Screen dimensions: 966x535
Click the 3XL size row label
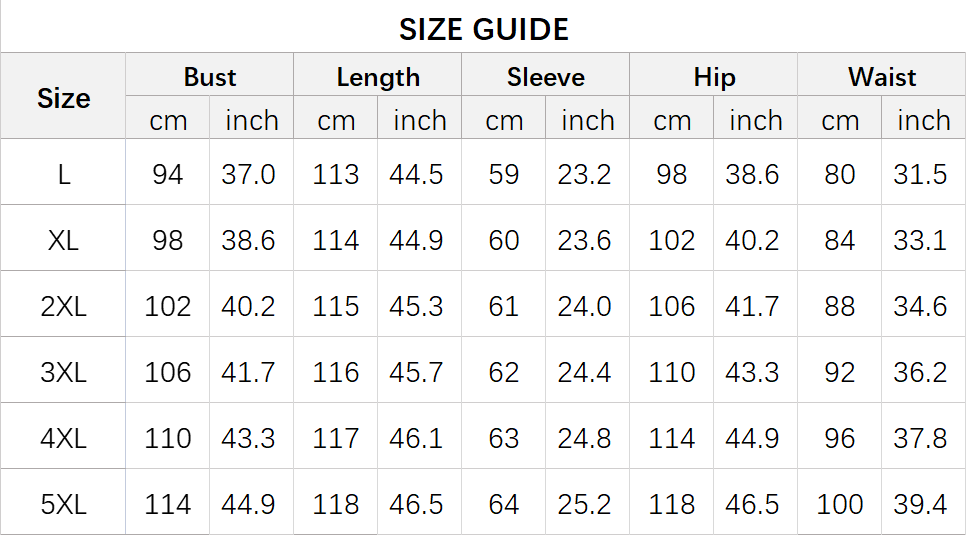[x=63, y=372]
